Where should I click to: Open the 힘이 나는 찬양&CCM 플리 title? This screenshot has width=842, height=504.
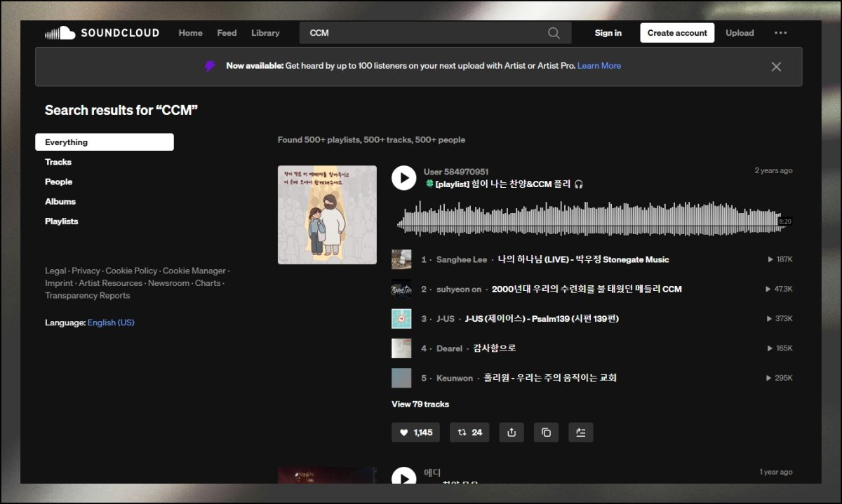504,184
